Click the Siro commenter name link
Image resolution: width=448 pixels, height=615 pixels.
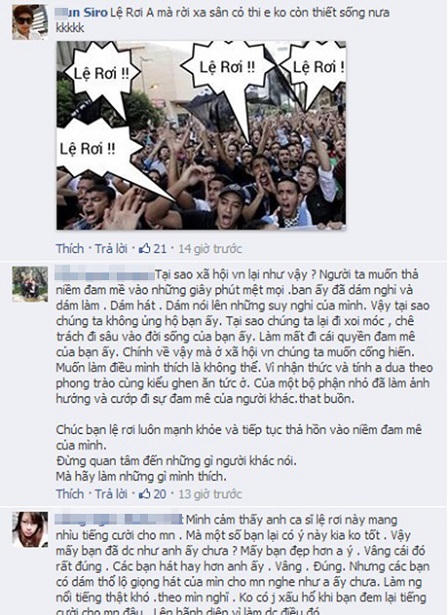pos(82,13)
